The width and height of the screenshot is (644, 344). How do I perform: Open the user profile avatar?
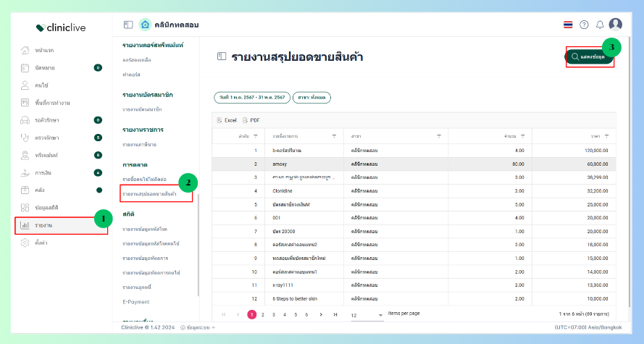click(615, 24)
